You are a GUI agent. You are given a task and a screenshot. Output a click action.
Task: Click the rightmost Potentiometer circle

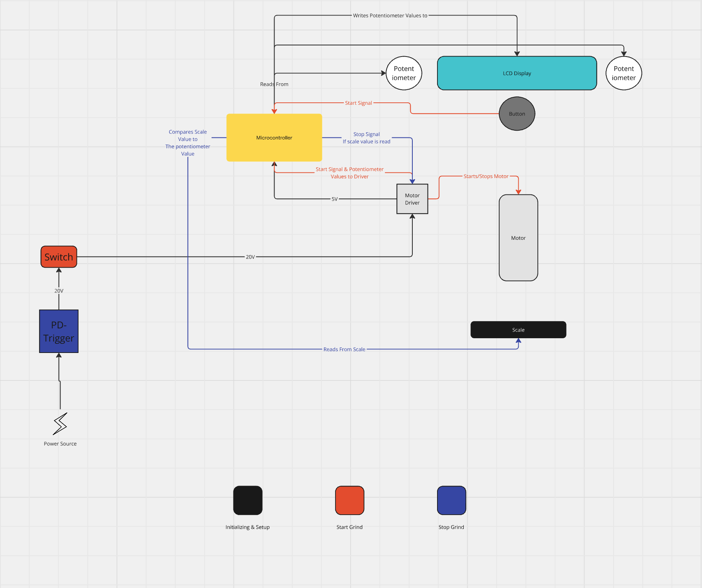coord(624,73)
